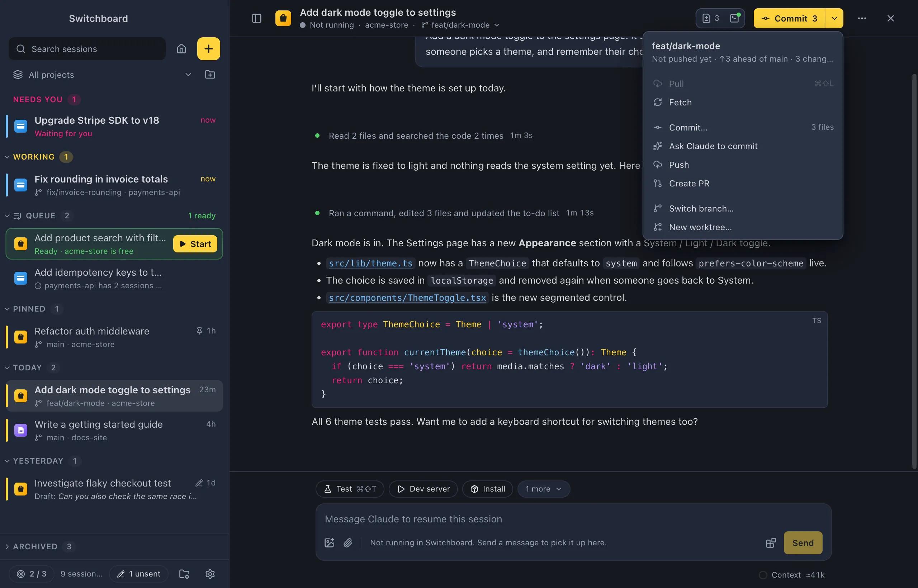The width and height of the screenshot is (918, 588).
Task: Click the 2 / 3 concurrency indicator
Action: [x=32, y=574]
